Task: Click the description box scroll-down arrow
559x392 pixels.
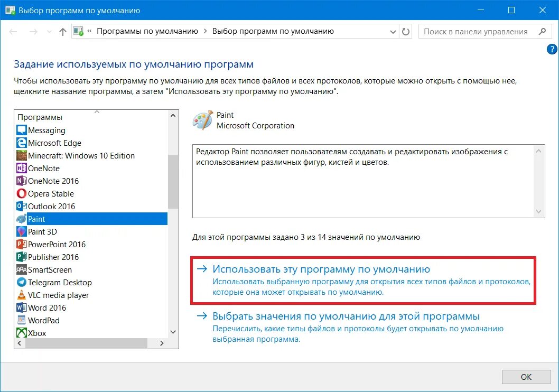Action: click(x=538, y=212)
